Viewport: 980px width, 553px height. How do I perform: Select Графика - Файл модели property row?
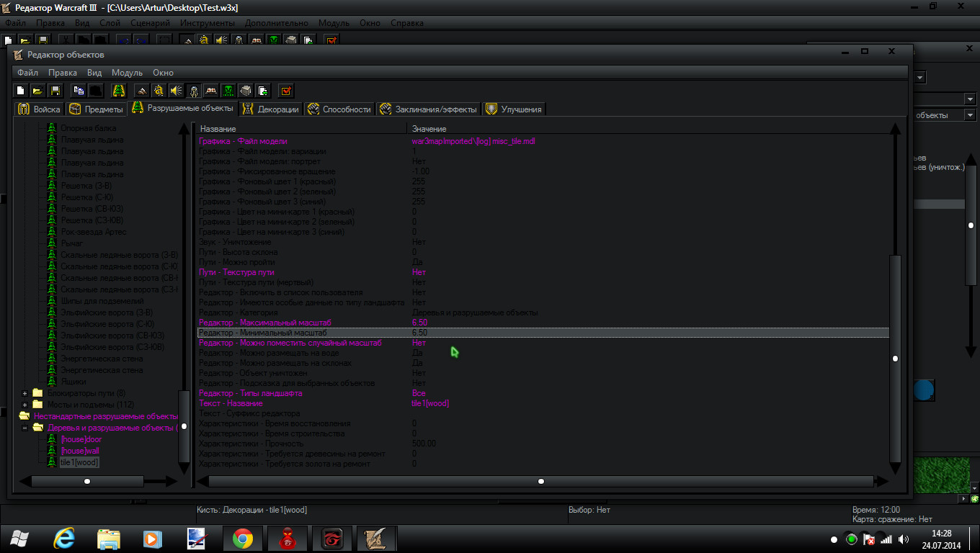(543, 141)
